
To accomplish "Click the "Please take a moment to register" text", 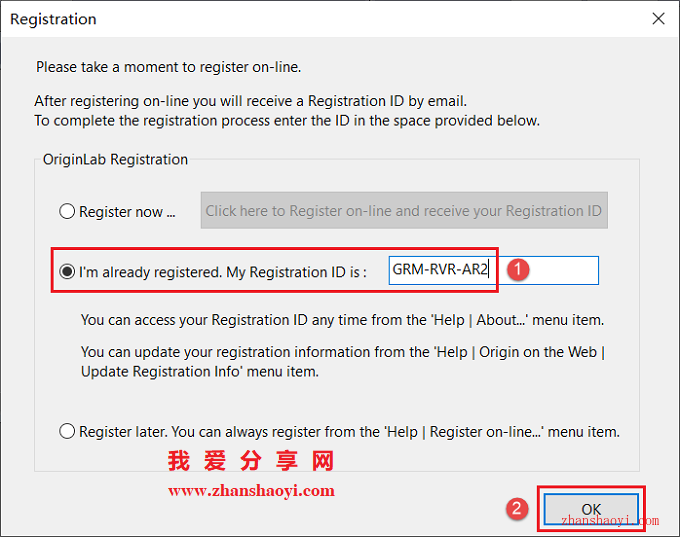I will pos(169,67).
